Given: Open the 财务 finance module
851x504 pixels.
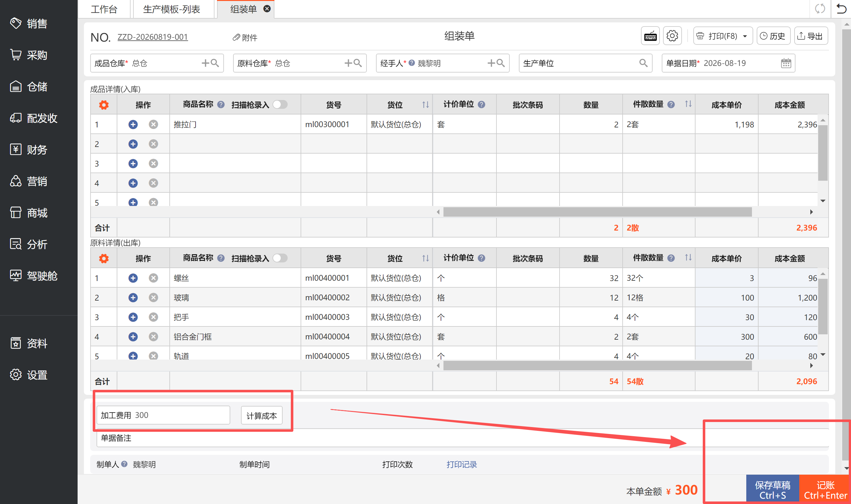Looking at the screenshot, I should click(x=28, y=150).
